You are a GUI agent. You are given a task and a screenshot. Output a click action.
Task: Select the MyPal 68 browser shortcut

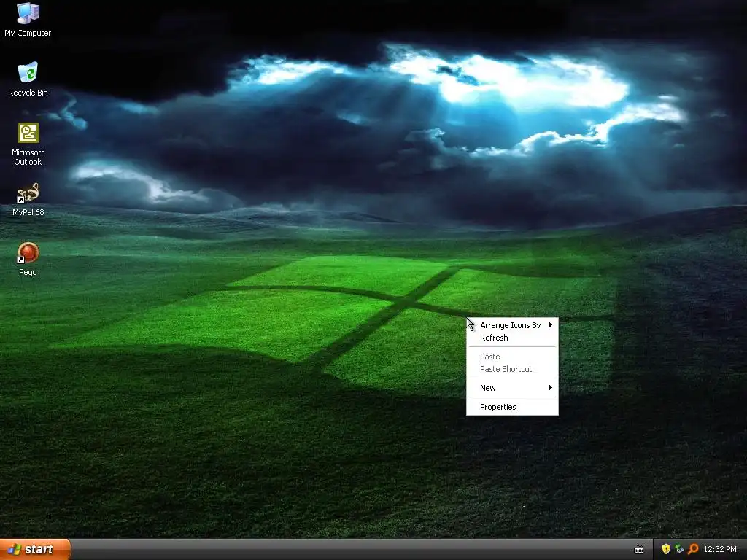28,199
